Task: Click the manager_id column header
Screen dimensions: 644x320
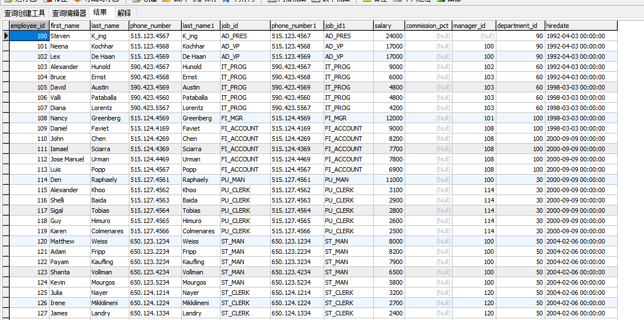Action: 474,26
